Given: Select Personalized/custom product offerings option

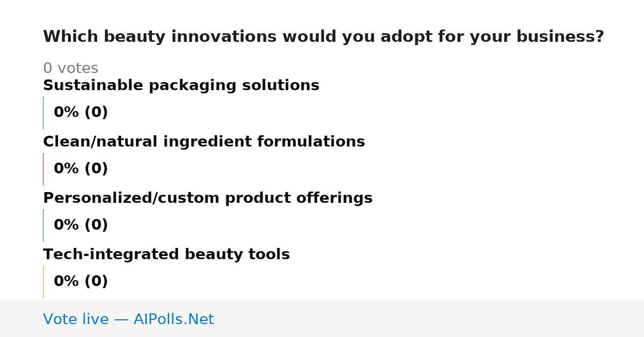Looking at the screenshot, I should coord(208,198).
